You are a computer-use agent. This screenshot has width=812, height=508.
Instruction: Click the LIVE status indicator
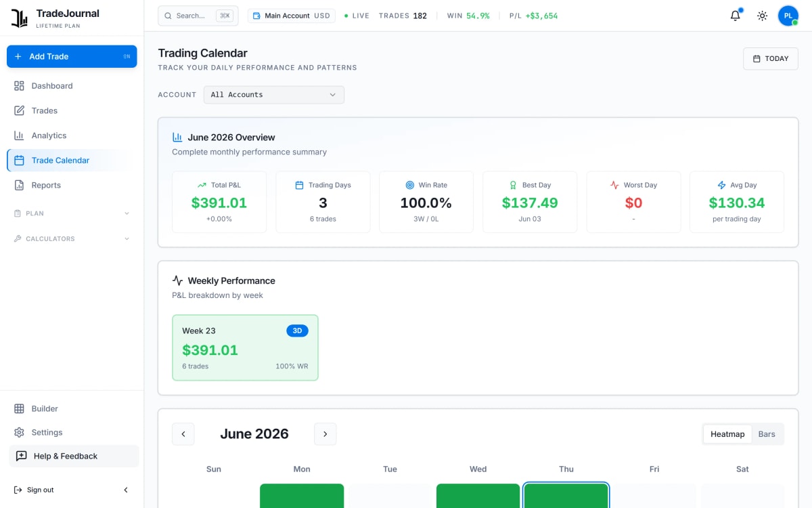point(357,16)
